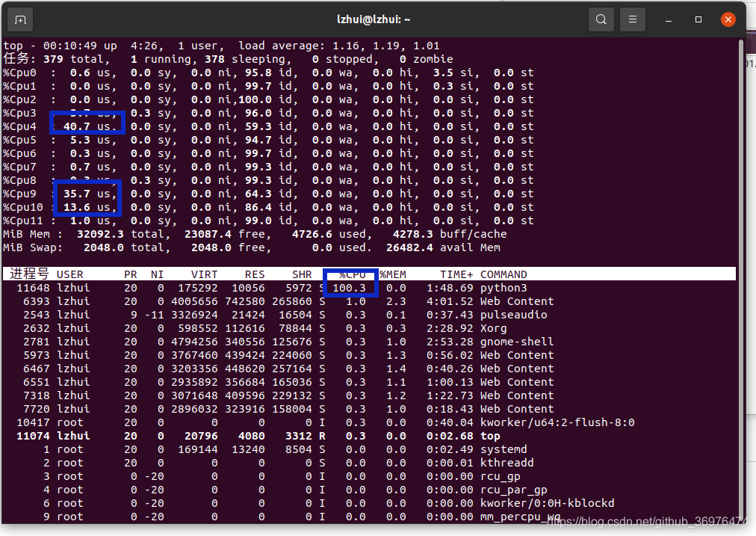Click the 1:48.69 time value
The image size is (756, 536).
pos(450,288)
